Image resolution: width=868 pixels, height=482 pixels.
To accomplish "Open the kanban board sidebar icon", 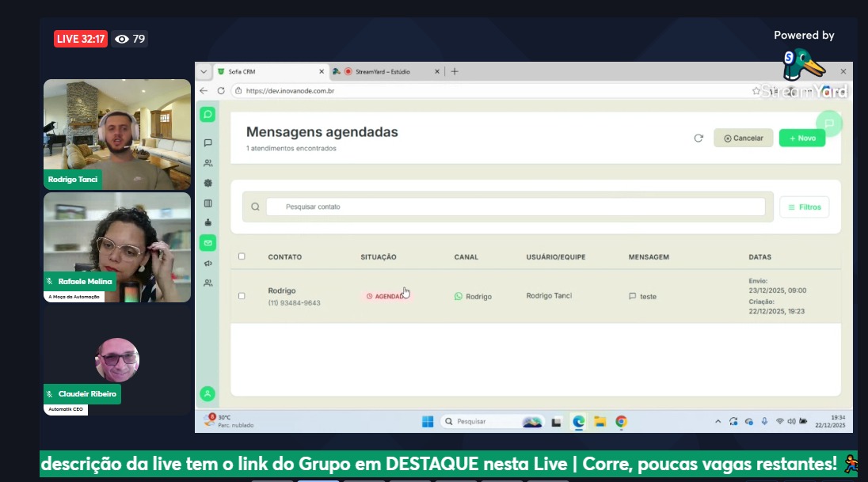I will [208, 203].
